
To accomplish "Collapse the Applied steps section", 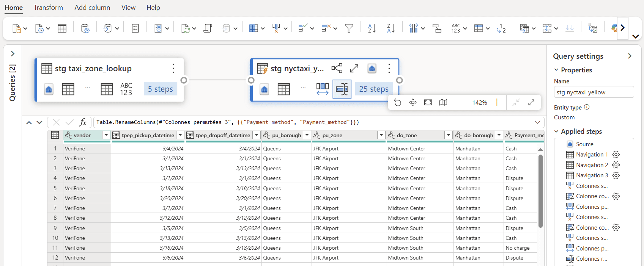I will (x=556, y=131).
